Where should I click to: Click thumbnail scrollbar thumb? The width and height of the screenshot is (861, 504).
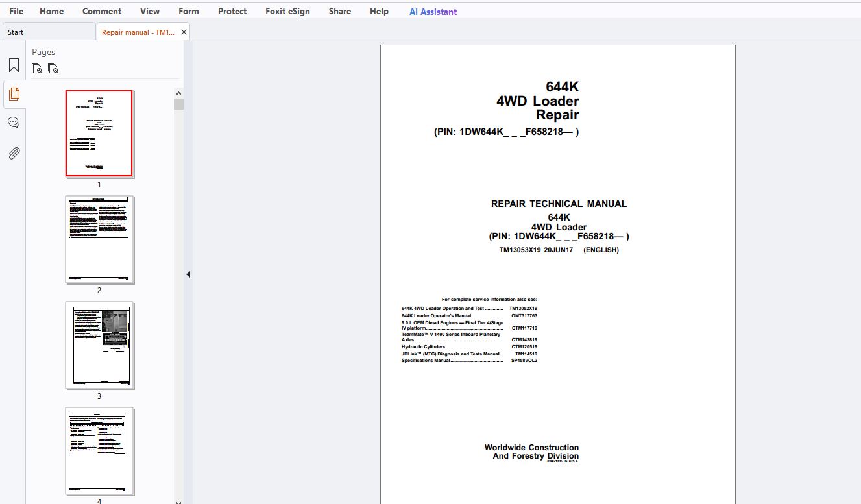[178, 104]
